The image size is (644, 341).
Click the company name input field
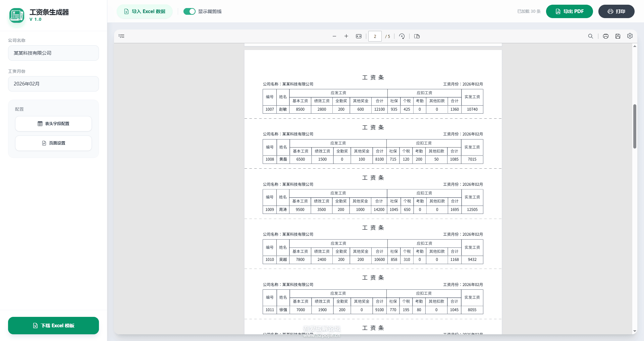coord(53,53)
